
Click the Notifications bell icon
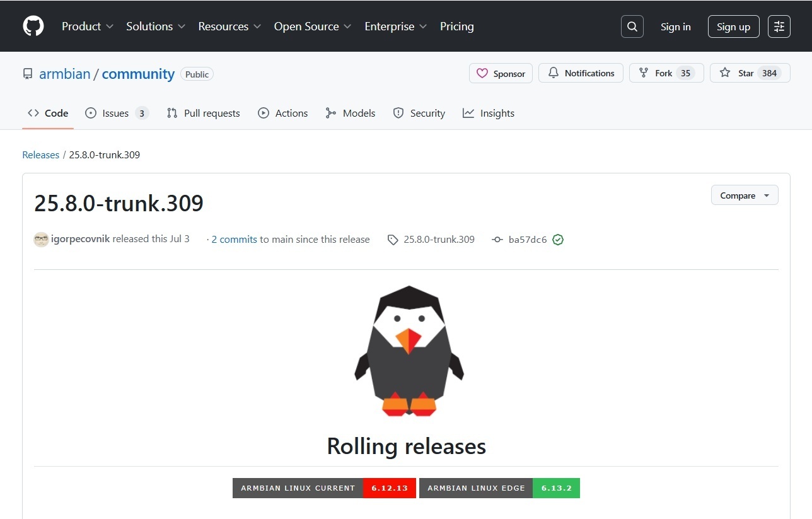coord(554,73)
